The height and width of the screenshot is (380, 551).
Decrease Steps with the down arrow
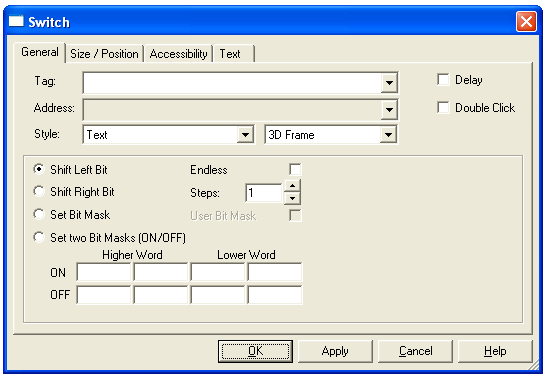pyautogui.click(x=292, y=198)
